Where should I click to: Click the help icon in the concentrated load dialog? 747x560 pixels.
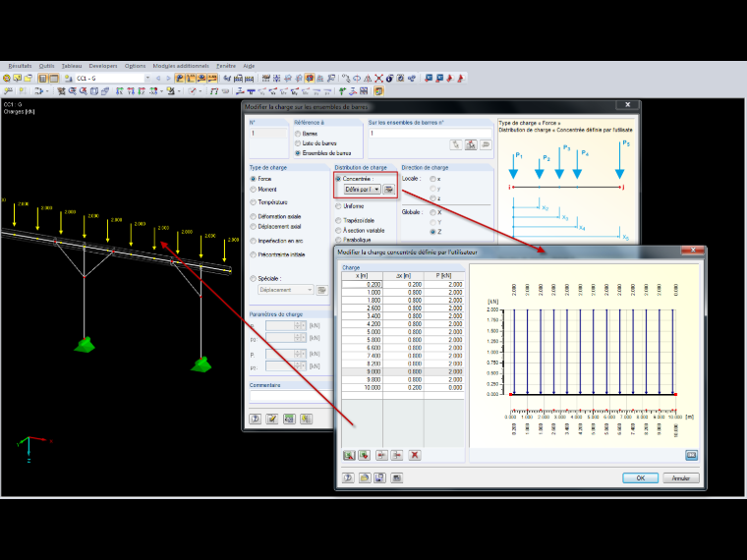[348, 477]
